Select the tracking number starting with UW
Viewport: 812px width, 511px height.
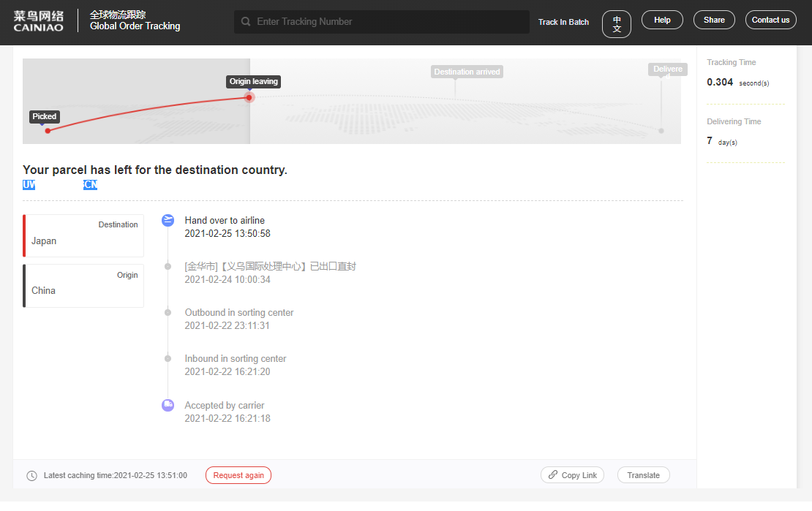click(60, 185)
